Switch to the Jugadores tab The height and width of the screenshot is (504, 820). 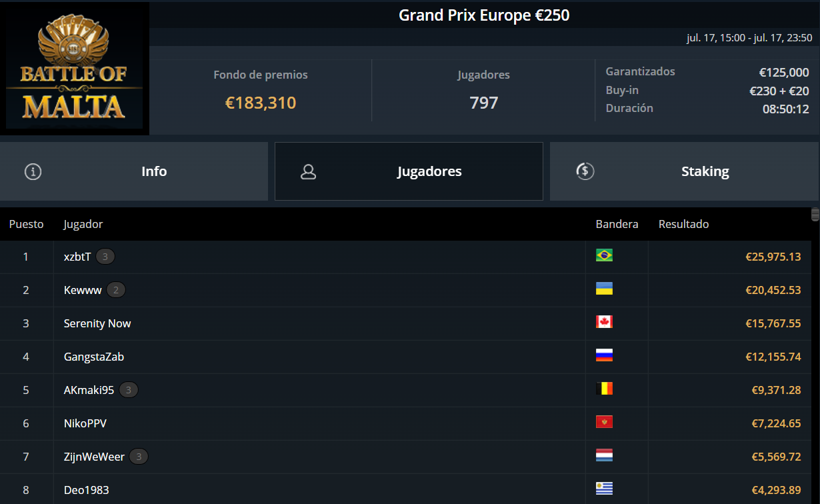coord(409,171)
